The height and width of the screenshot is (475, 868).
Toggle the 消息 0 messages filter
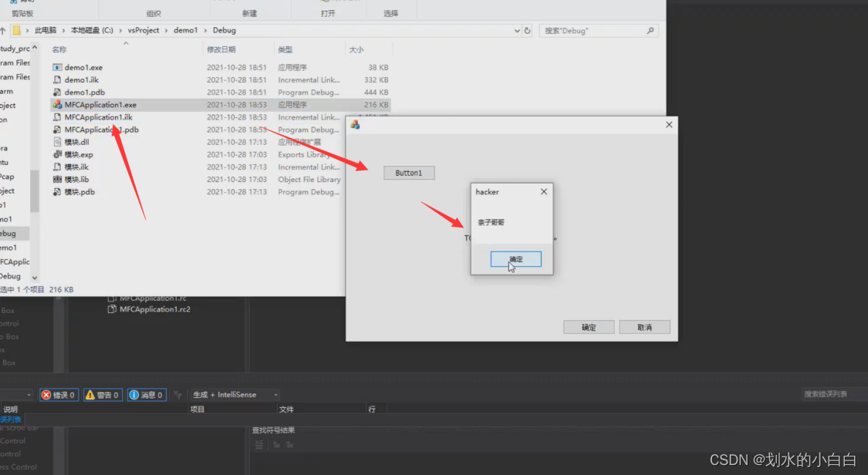[x=147, y=395]
